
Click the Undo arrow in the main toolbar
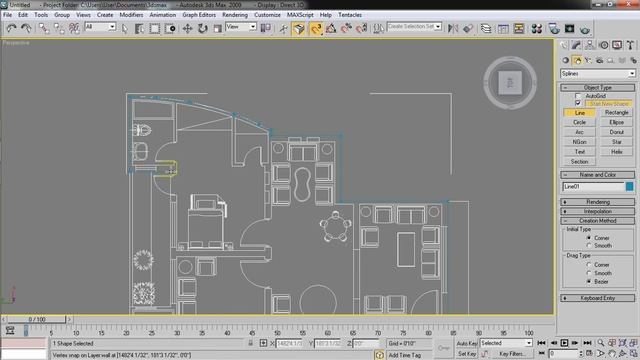tap(11, 28)
